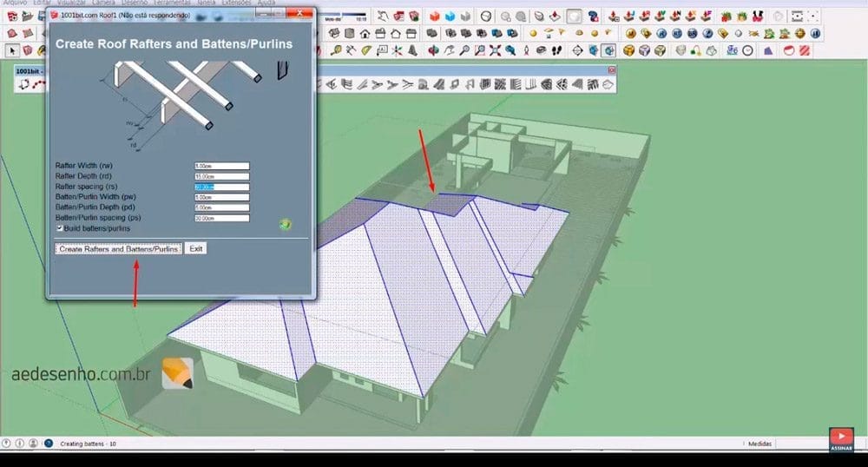Open the Ajuda menu
The image size is (868, 467).
pyautogui.click(x=266, y=3)
